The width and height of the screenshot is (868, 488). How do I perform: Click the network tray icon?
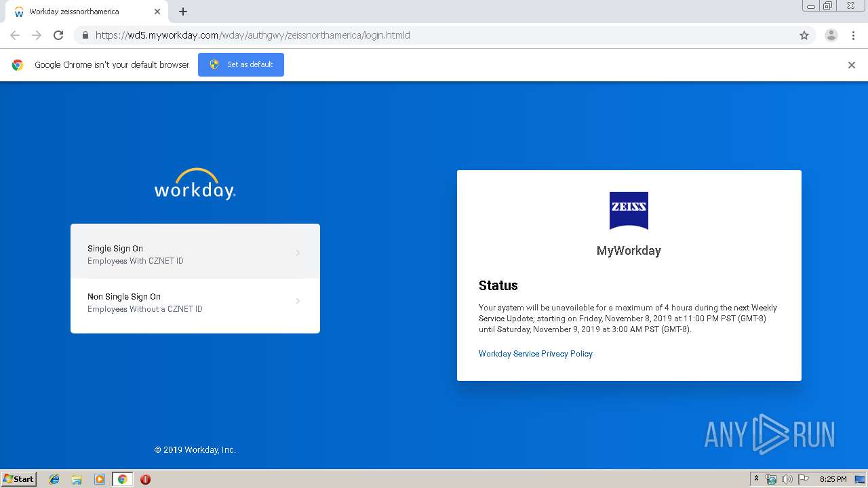click(x=771, y=479)
